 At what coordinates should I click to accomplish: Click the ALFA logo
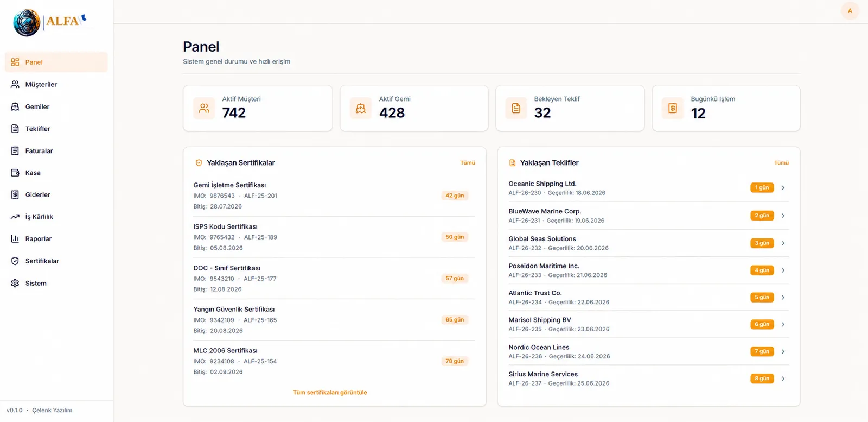[50, 22]
